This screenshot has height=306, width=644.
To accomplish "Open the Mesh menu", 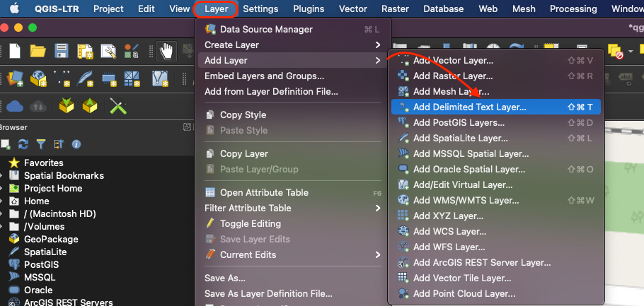I will click(x=524, y=8).
